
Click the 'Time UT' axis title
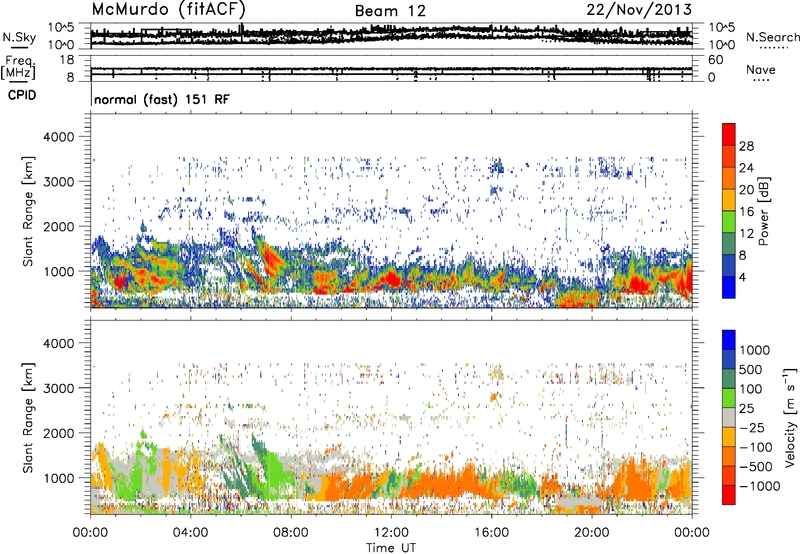pyautogui.click(x=391, y=548)
